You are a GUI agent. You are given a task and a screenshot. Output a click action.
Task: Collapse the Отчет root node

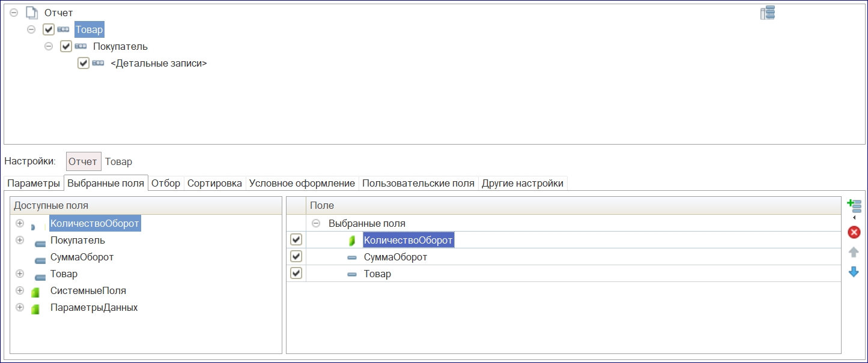[14, 12]
